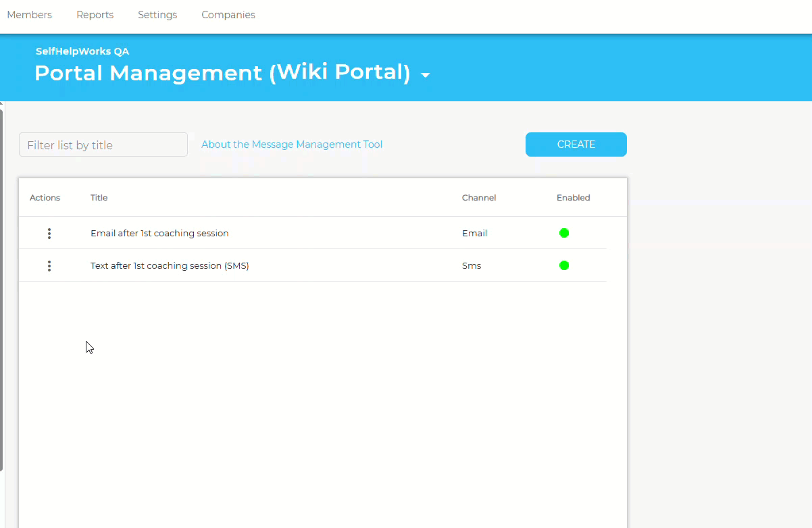This screenshot has height=528, width=812.
Task: Open the Members menu
Action: tap(29, 15)
